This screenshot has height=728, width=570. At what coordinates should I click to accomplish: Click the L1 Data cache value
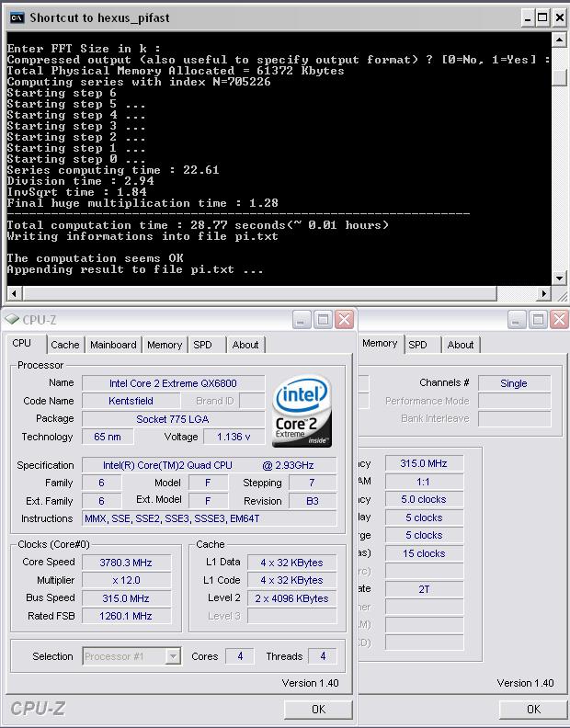[x=291, y=563]
